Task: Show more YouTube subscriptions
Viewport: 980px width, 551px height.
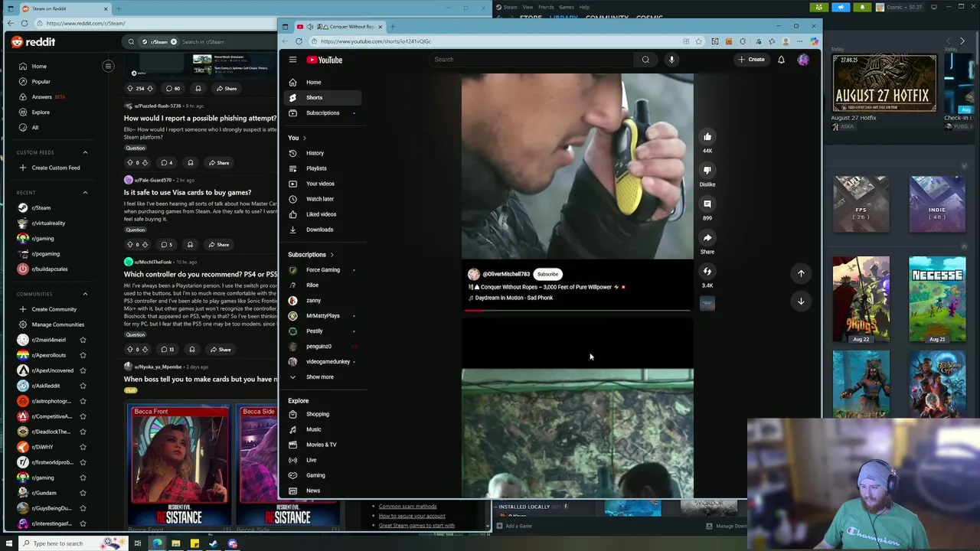Action: click(x=320, y=377)
